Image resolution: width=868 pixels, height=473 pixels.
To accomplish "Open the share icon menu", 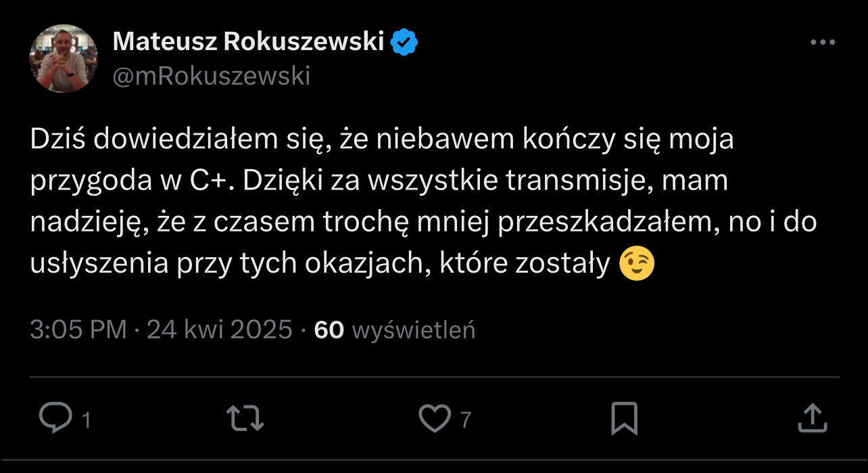I will click(x=811, y=418).
